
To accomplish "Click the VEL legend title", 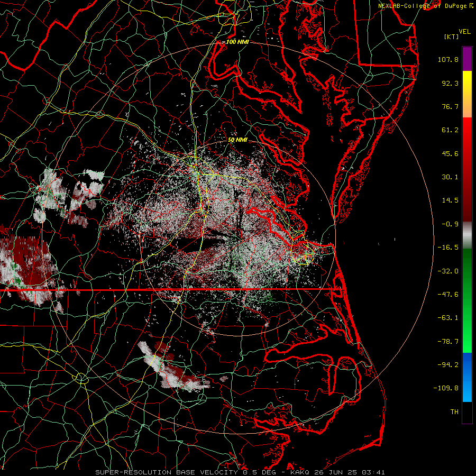I will coord(464,32).
